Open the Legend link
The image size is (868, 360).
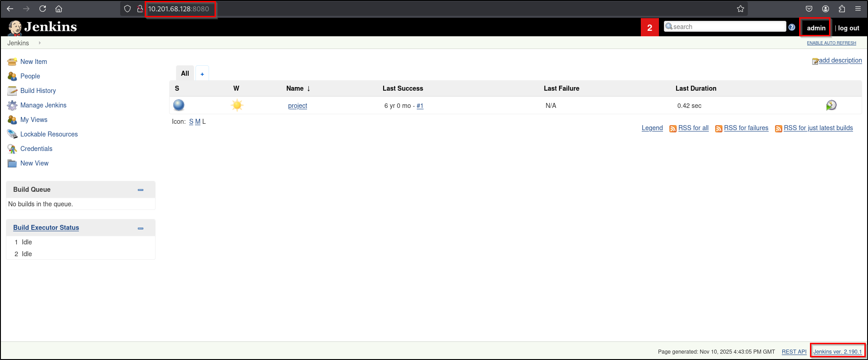tap(652, 128)
